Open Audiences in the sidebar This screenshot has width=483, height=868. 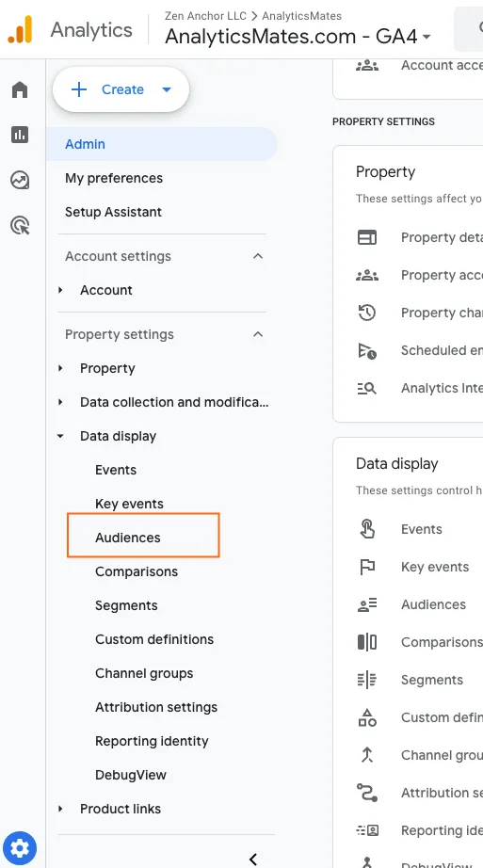pyautogui.click(x=127, y=538)
